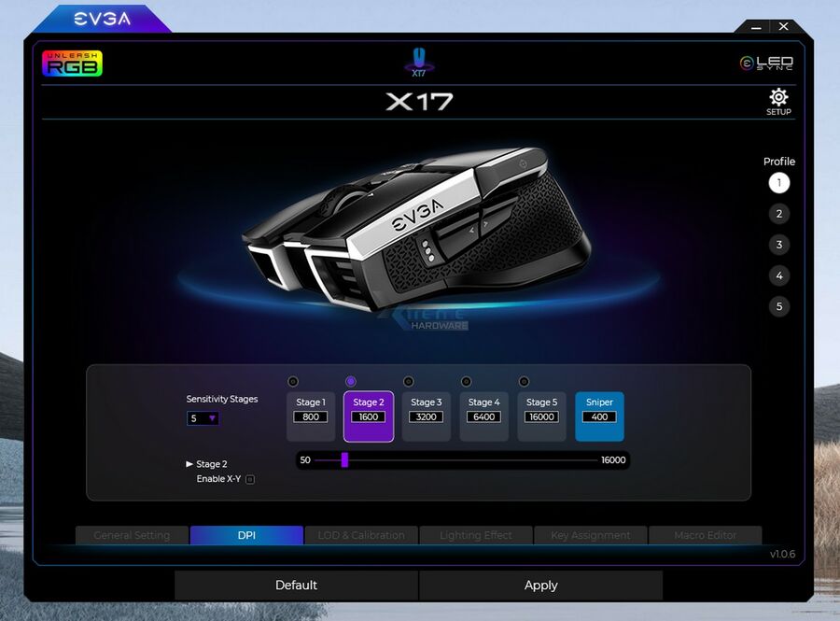Open the Key Assignment tab

(x=590, y=535)
